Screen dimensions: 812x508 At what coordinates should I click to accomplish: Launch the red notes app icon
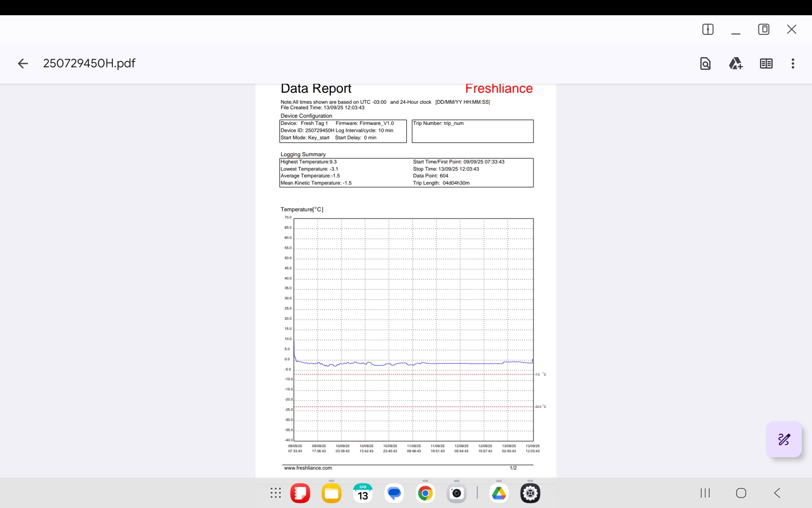(x=300, y=493)
